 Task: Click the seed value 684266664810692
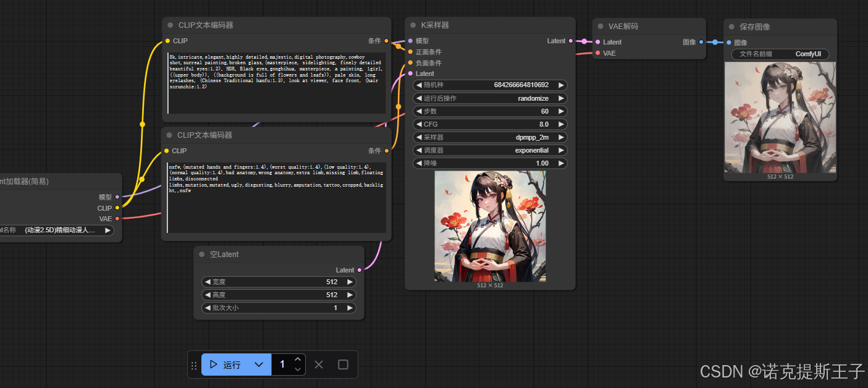pos(521,85)
